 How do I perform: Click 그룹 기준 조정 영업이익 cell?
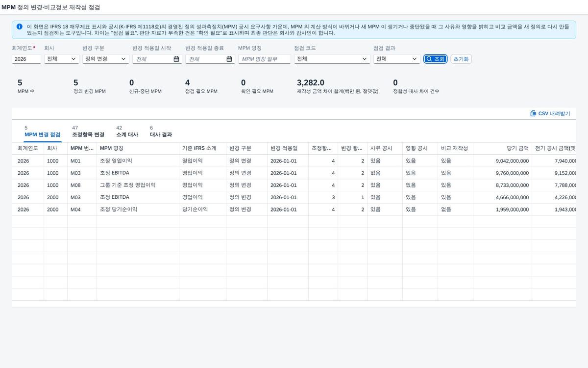pos(128,185)
